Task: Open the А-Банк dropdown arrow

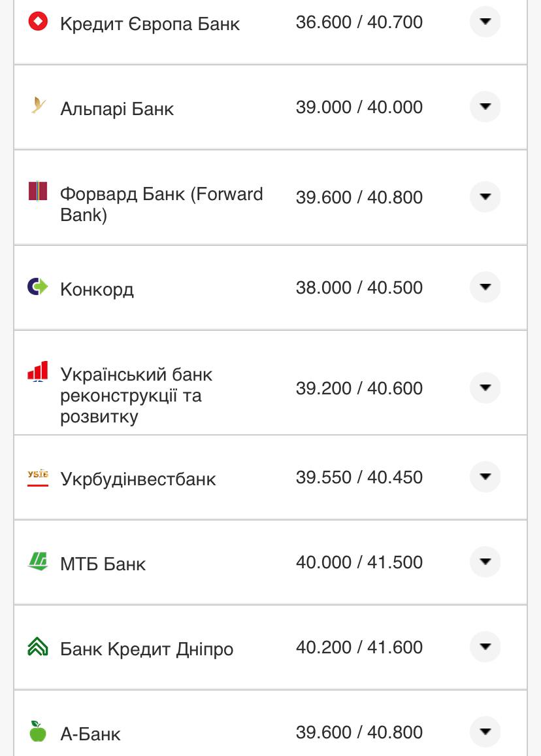Action: [x=485, y=732]
